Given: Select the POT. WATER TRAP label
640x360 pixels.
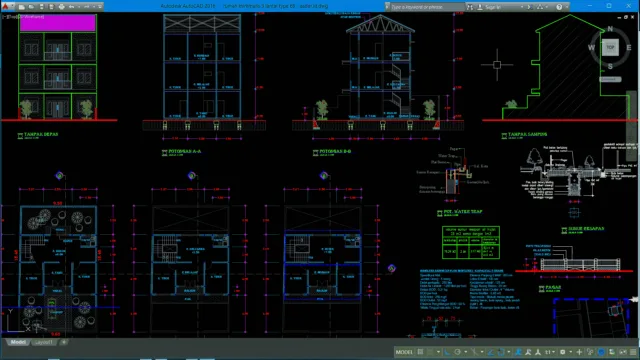Looking at the screenshot, I should tap(463, 211).
